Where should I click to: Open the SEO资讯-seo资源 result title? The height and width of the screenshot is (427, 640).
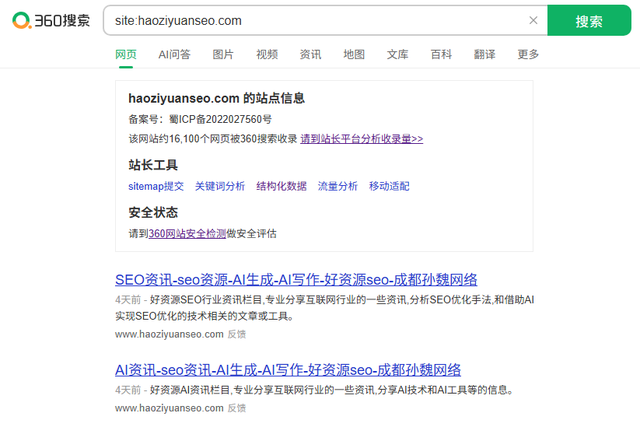click(296, 280)
